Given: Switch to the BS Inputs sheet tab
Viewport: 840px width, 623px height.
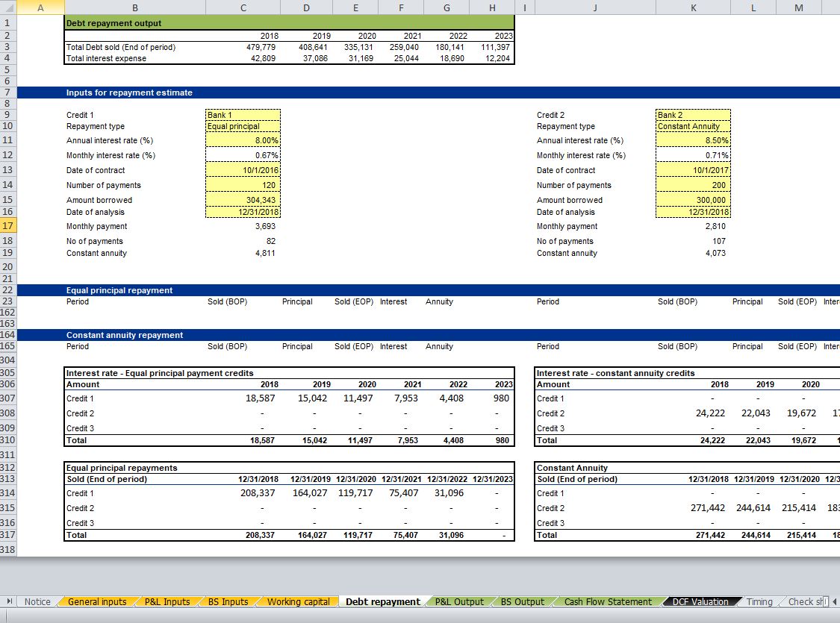Looking at the screenshot, I should (x=228, y=601).
